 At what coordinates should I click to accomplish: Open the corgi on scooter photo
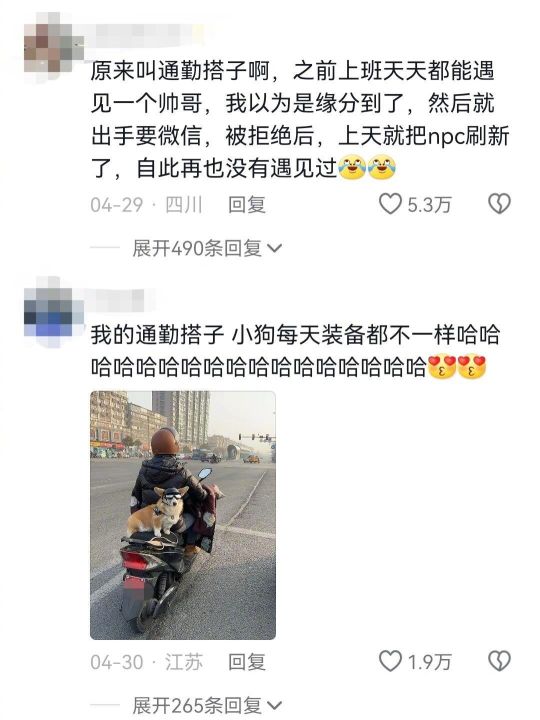tap(183, 515)
